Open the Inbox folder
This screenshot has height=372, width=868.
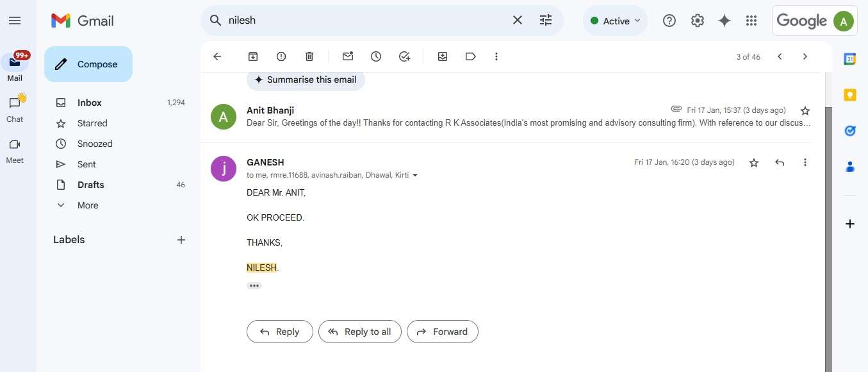click(x=90, y=103)
